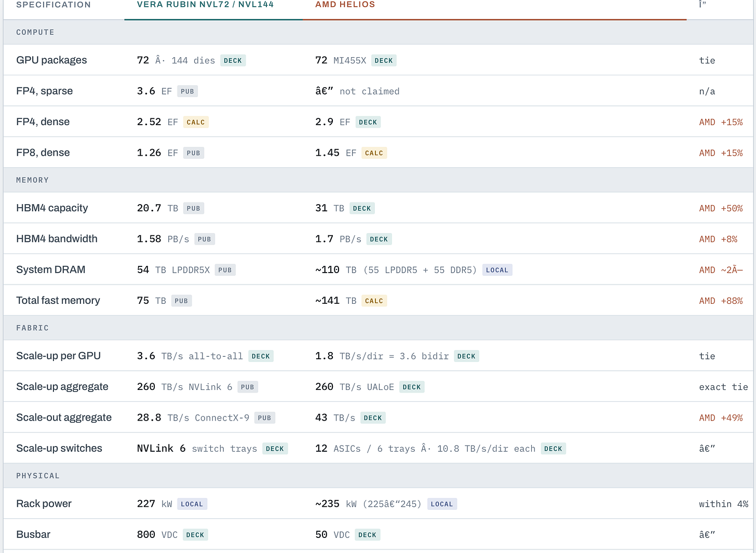
Task: Click 'AMD +15%' in the FP8, dense row
Action: (721, 153)
